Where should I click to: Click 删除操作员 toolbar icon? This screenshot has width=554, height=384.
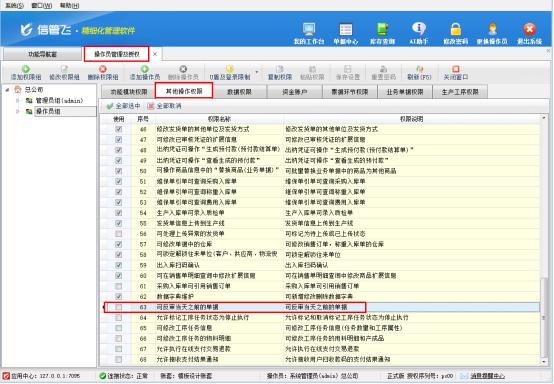[183, 69]
